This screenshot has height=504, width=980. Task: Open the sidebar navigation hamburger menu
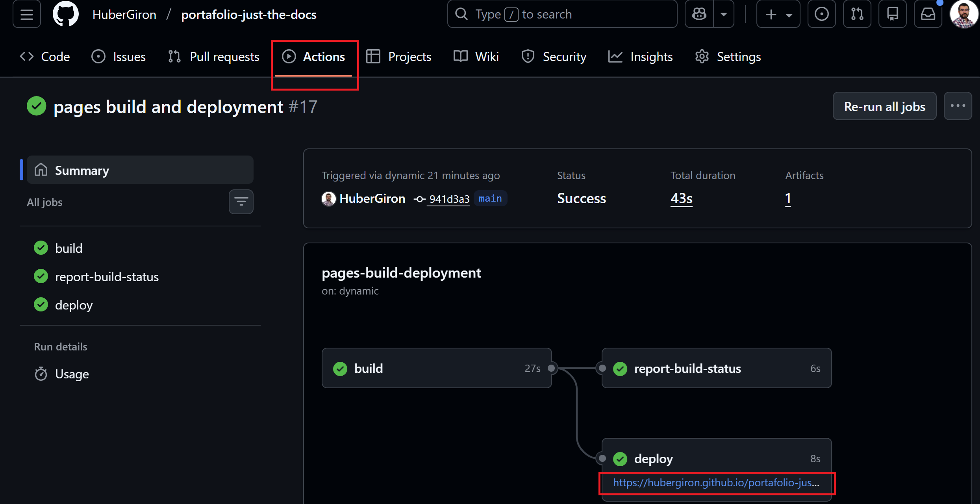26,14
